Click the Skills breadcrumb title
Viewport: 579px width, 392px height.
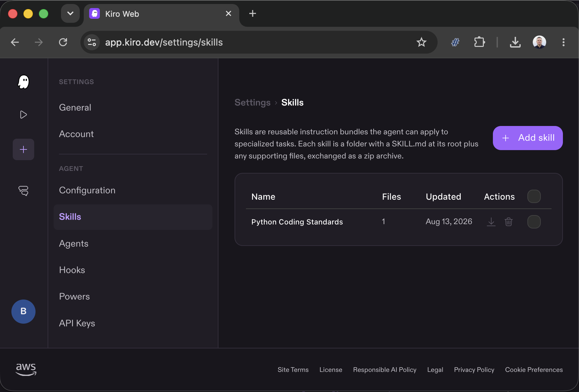pyautogui.click(x=293, y=103)
